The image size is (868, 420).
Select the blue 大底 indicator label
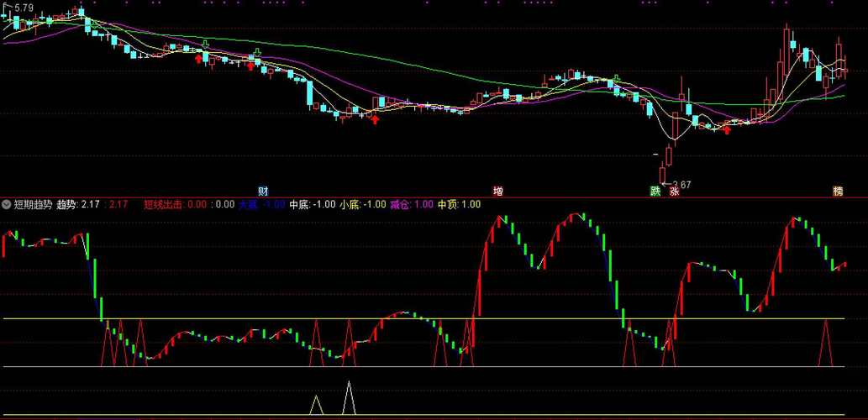[248, 204]
